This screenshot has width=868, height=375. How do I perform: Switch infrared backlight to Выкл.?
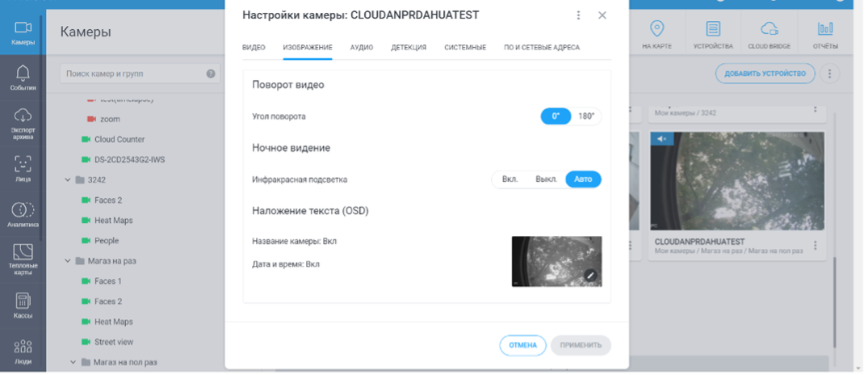[546, 179]
